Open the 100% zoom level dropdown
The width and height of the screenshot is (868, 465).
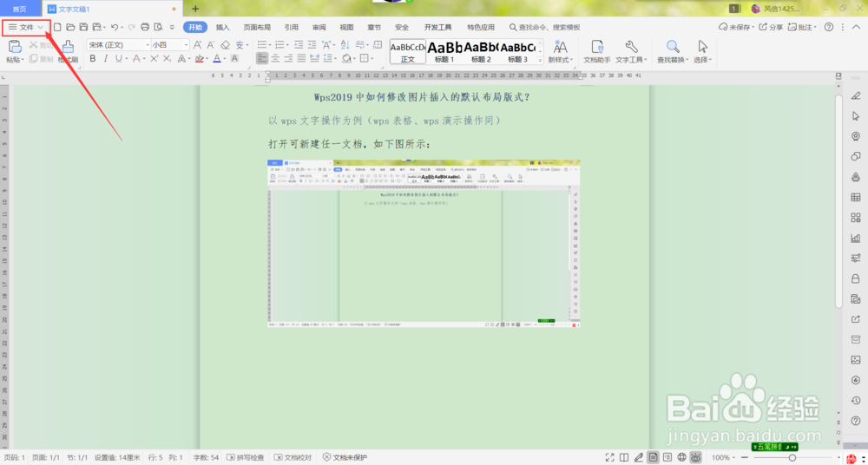724,458
